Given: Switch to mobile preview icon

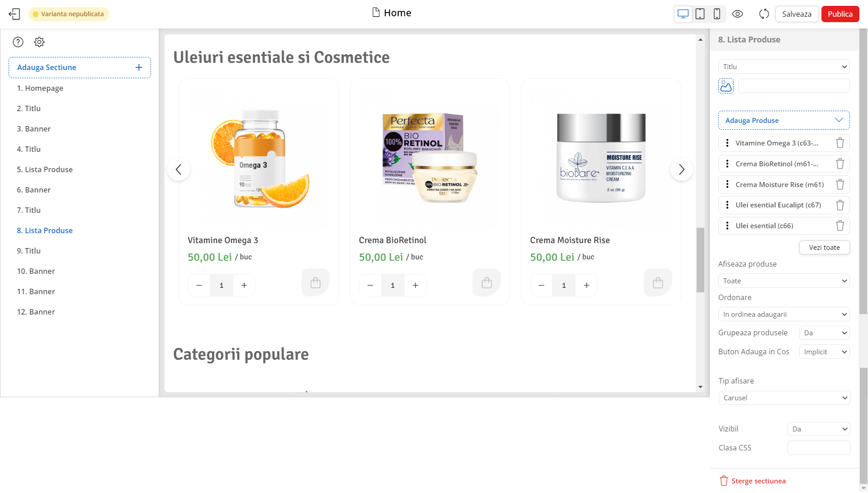Looking at the screenshot, I should coord(717,14).
